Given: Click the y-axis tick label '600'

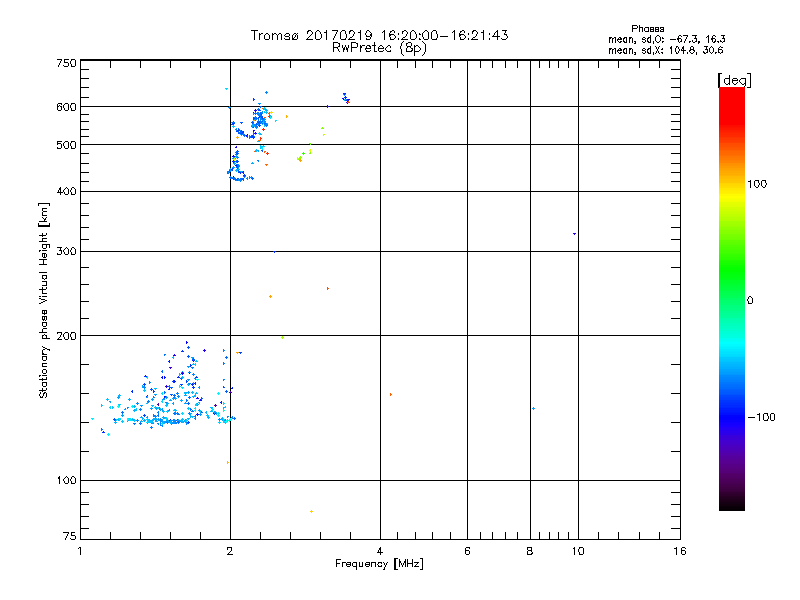Looking at the screenshot, I should coord(66,107).
